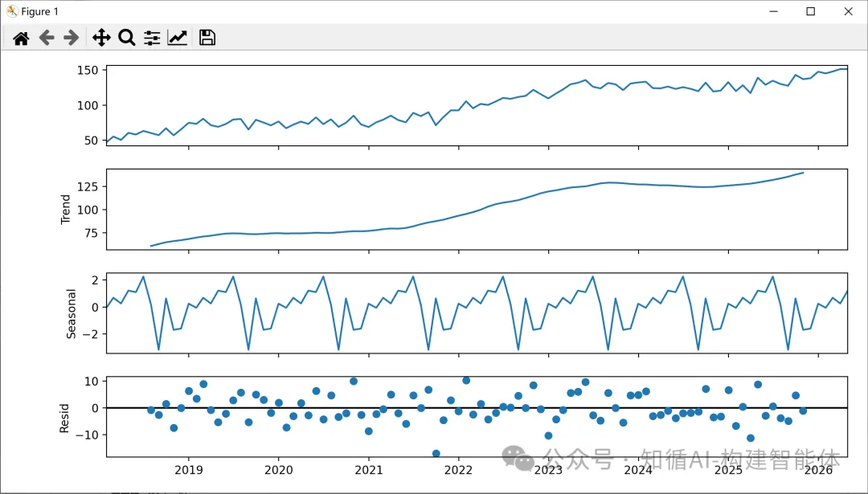Reset the plot to original Home view
The height and width of the screenshot is (494, 868).
click(x=21, y=38)
